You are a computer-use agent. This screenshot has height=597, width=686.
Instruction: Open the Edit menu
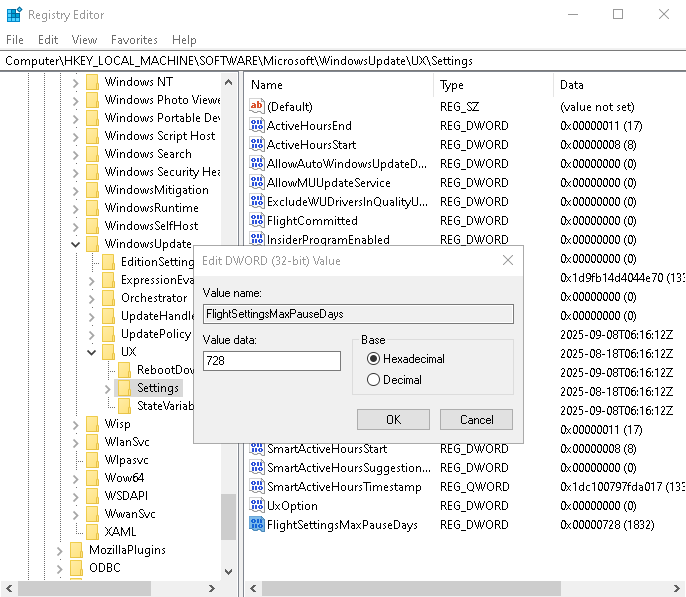coord(48,40)
